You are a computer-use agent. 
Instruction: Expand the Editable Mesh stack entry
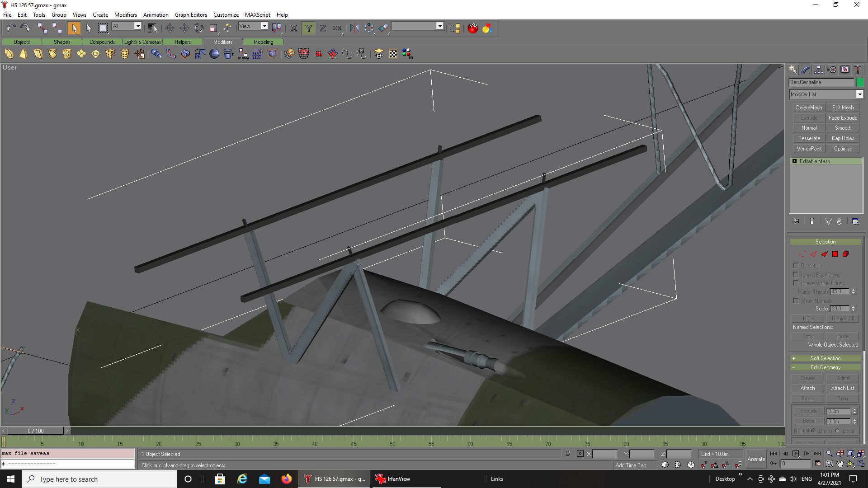point(794,161)
